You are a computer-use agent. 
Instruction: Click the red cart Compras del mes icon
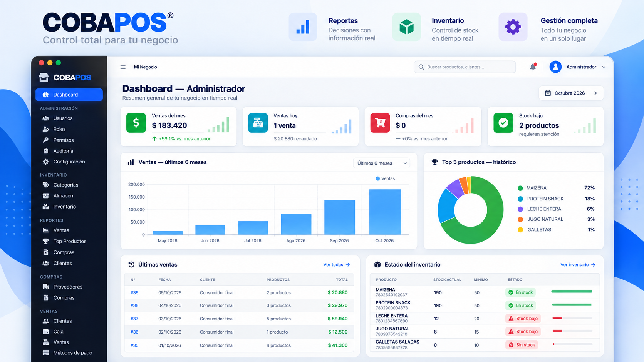380,123
